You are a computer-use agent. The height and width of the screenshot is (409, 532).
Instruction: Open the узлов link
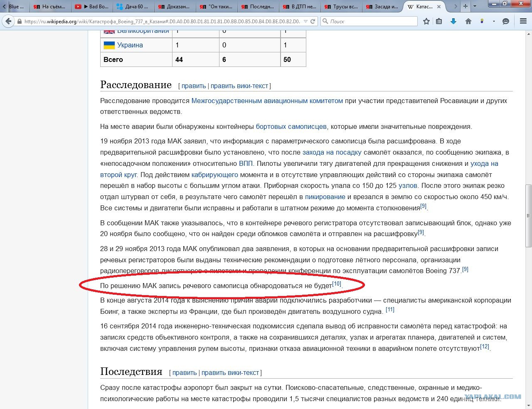point(408,185)
